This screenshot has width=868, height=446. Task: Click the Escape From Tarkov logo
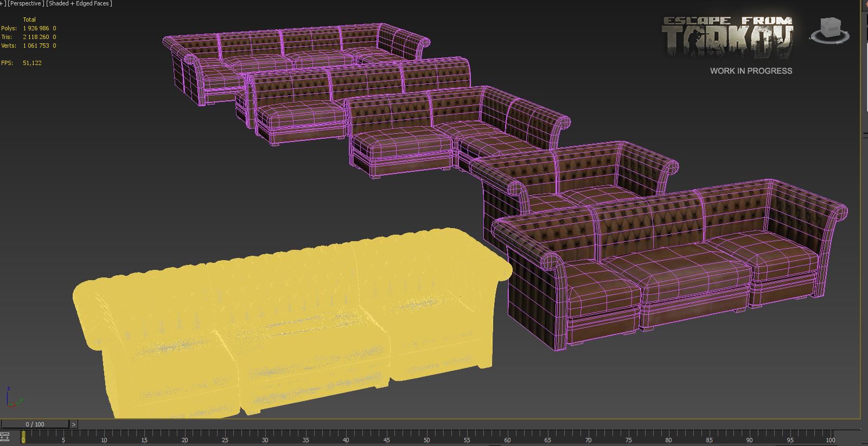pos(727,38)
